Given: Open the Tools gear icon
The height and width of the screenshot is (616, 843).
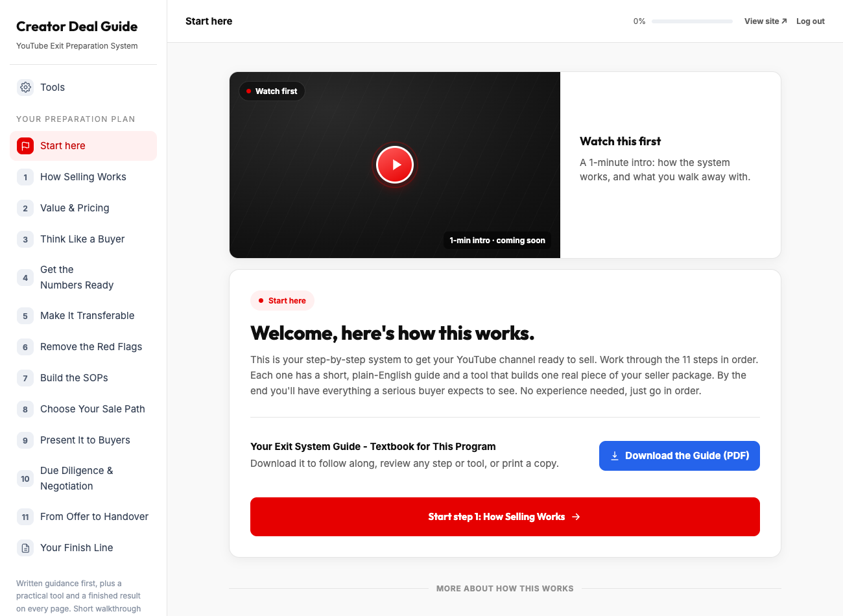Looking at the screenshot, I should (x=25, y=88).
